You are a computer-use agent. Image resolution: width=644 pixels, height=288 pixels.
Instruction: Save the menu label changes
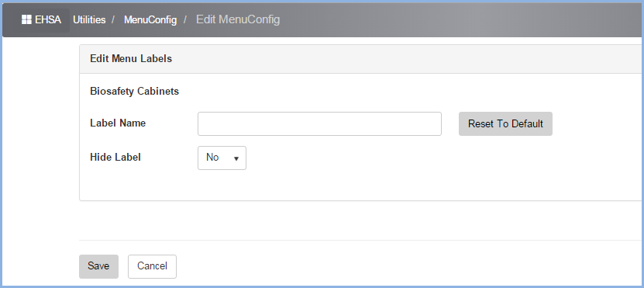98,266
